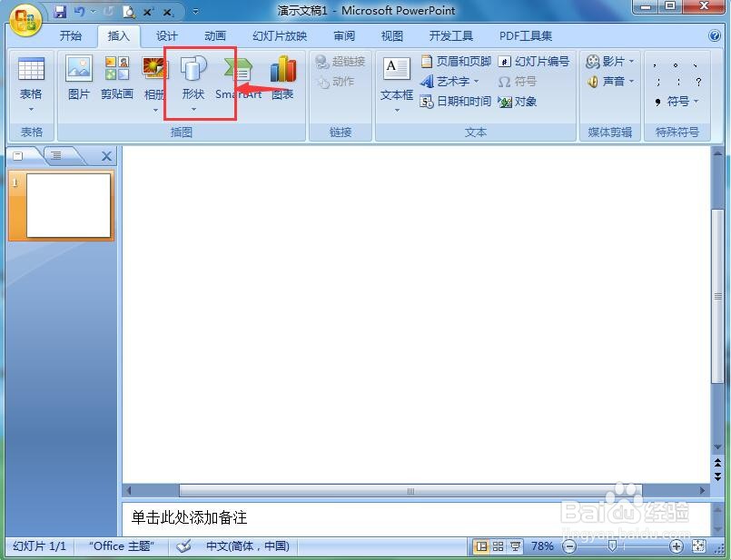731x560 pixels.
Task: Select the 插入 ribbon tab
Action: point(118,36)
